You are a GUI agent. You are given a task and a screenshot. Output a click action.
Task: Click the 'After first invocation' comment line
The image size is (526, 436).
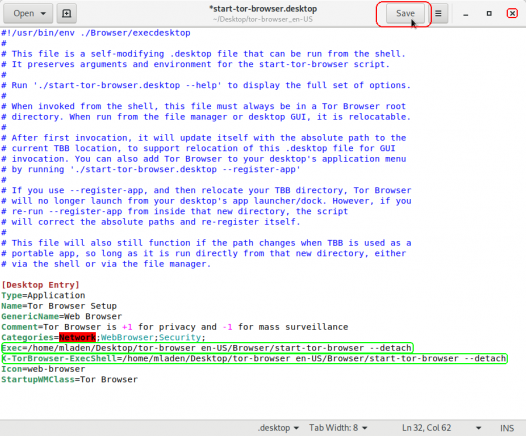coord(203,138)
